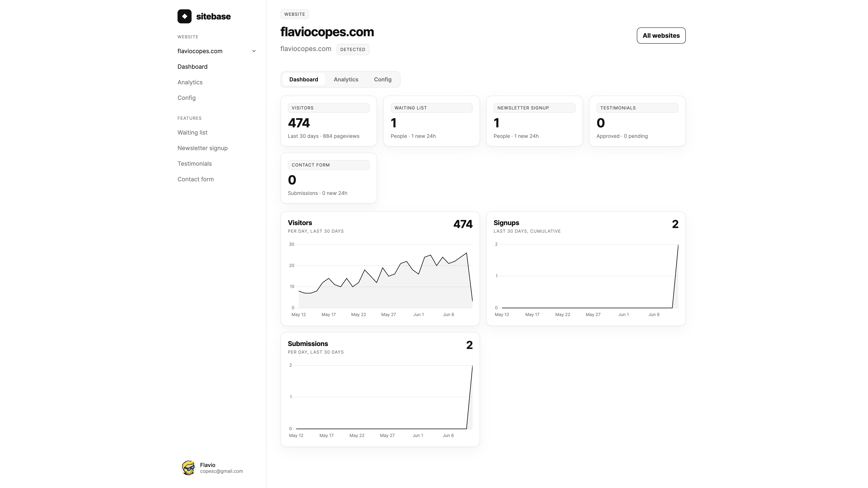Screen dimensions: 868x488
Task: Expand the flaviocopes.com website selector chevron
Action: click(254, 51)
